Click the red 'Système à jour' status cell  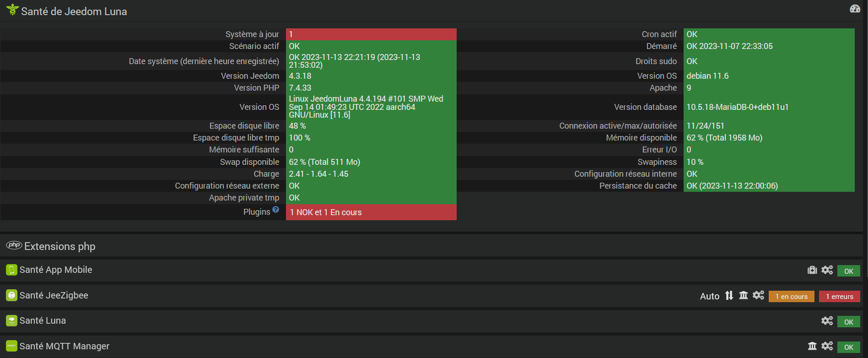pyautogui.click(x=371, y=34)
